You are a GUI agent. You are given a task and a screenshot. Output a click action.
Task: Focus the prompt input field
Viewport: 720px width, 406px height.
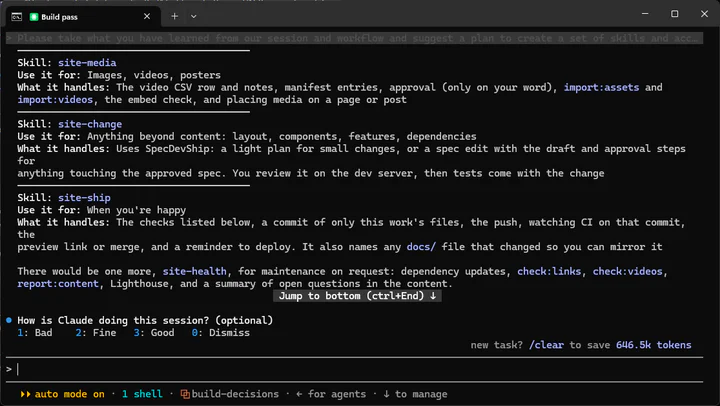(x=354, y=369)
